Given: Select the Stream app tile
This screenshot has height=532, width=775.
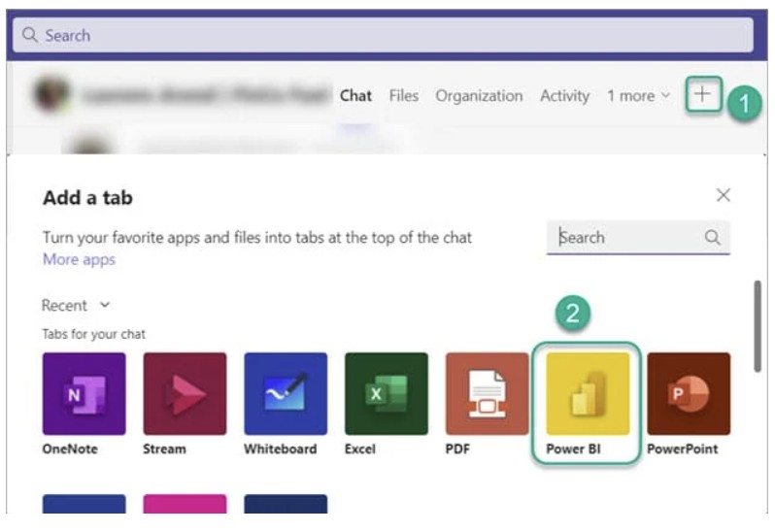Looking at the screenshot, I should (x=185, y=394).
